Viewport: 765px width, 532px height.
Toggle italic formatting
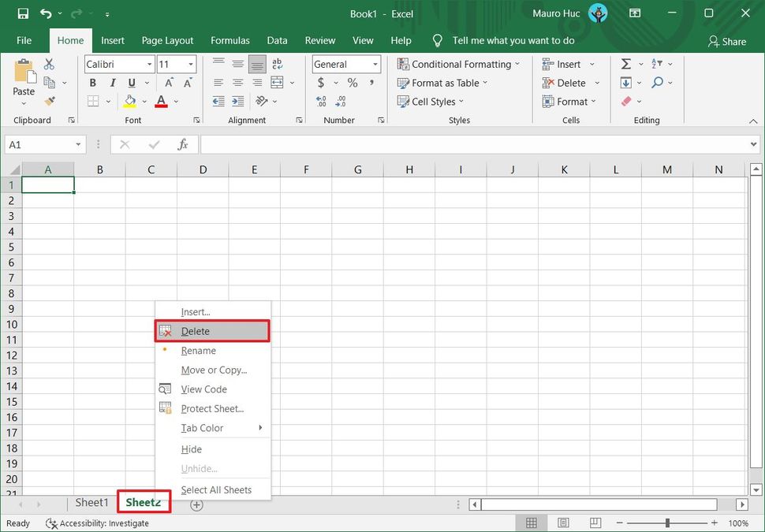[112, 82]
